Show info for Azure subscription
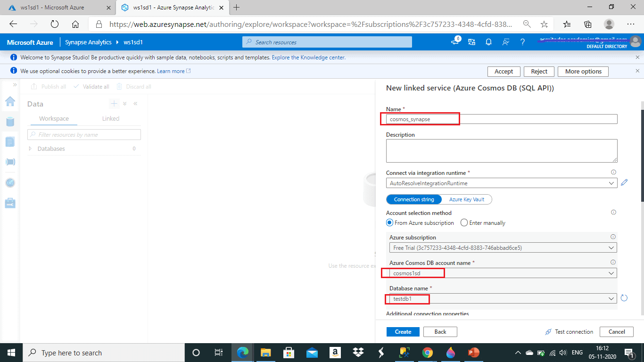Screen dimensions: 644x362 tap(613, 237)
